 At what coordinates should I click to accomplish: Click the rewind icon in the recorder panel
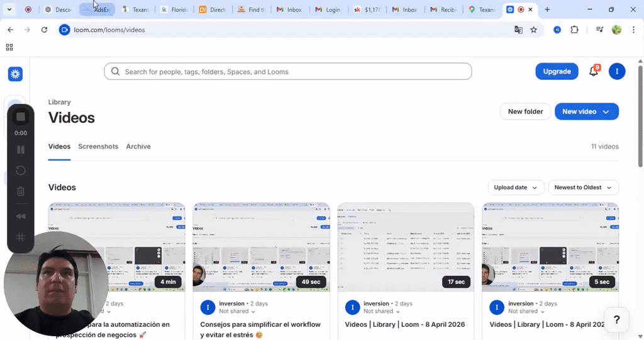21,216
